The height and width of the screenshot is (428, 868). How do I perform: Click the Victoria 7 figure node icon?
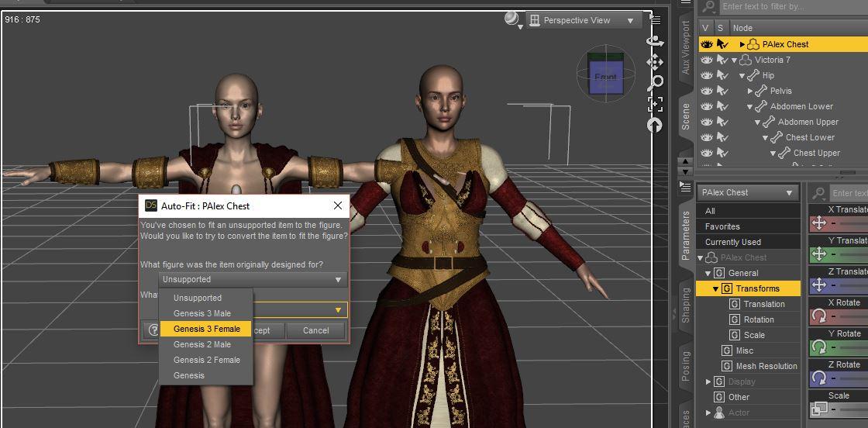(x=746, y=60)
